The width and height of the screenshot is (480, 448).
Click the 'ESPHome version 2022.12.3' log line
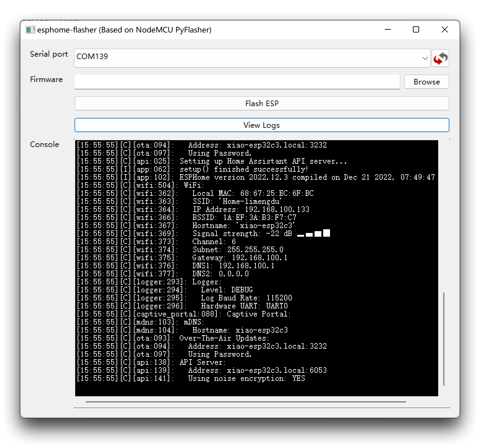pyautogui.click(x=256, y=177)
